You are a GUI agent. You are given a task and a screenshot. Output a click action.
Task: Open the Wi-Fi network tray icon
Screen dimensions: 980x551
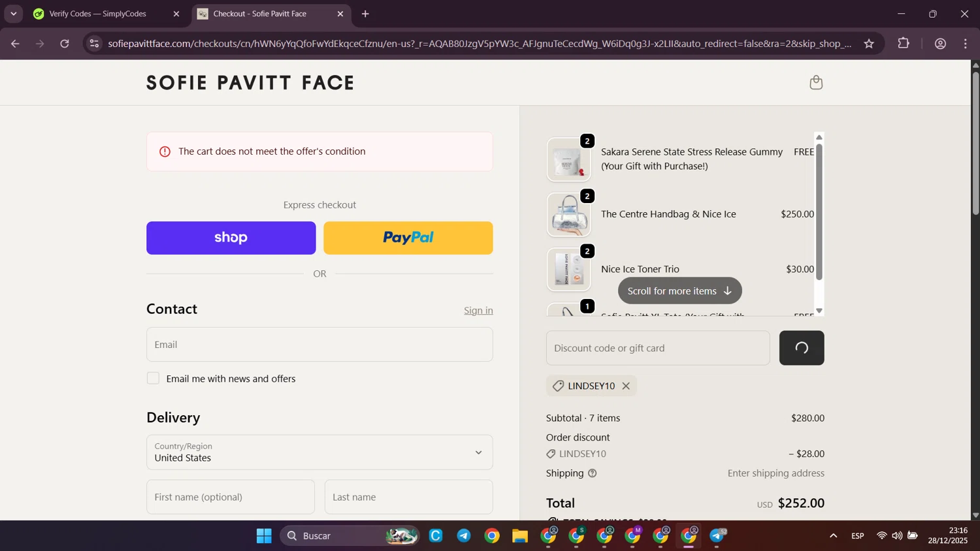(x=881, y=536)
